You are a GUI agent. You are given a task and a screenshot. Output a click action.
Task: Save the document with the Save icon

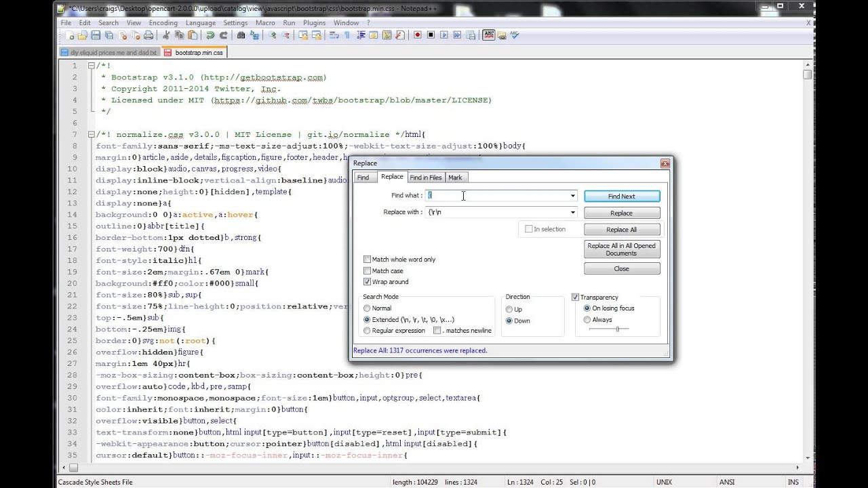tap(95, 35)
